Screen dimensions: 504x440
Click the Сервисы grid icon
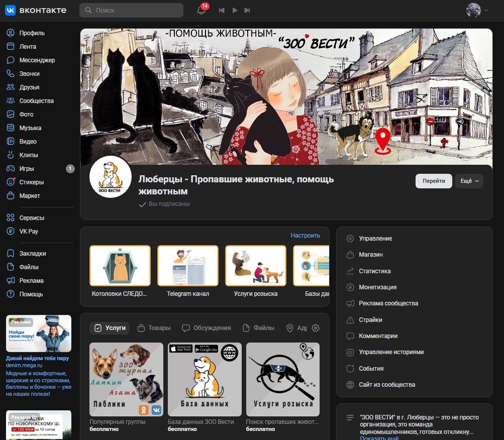(x=11, y=217)
